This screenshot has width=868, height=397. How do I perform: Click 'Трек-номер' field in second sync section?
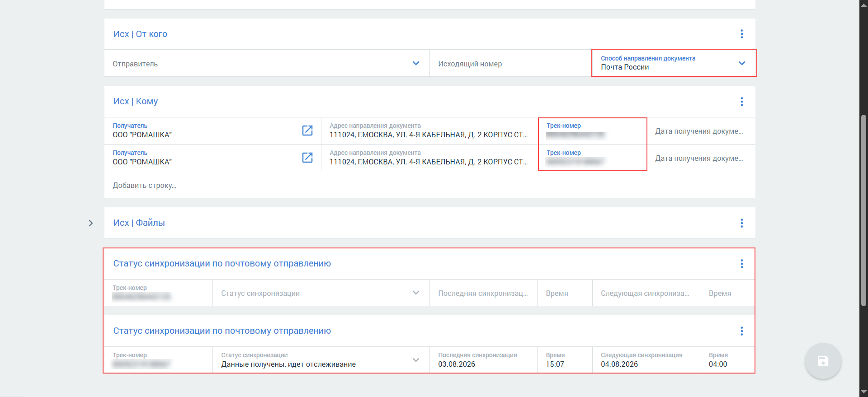(158, 360)
